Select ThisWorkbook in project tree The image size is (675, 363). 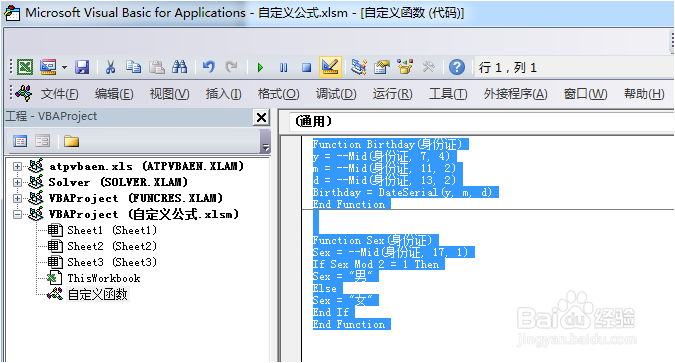[104, 279]
